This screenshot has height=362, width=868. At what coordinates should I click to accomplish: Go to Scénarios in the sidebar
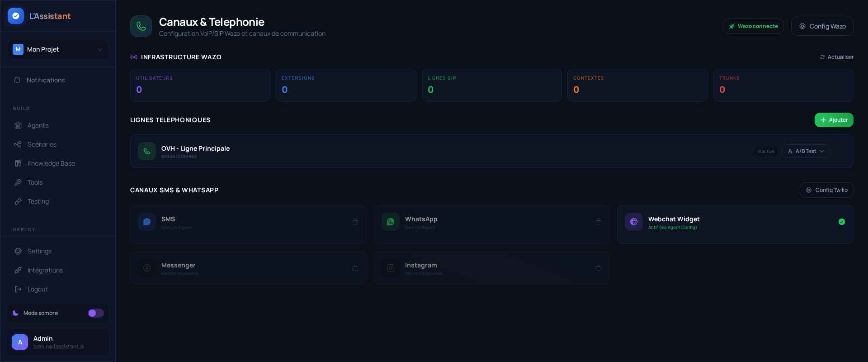[x=42, y=144]
